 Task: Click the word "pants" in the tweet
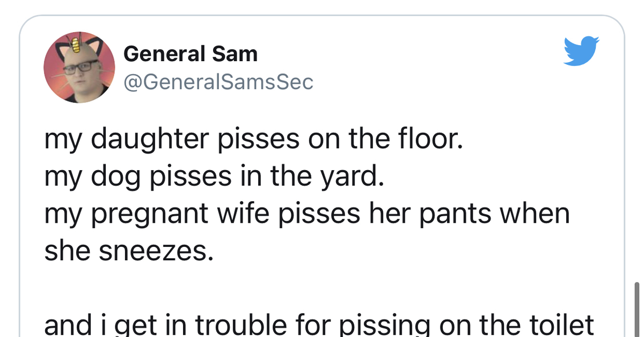[x=445, y=214]
